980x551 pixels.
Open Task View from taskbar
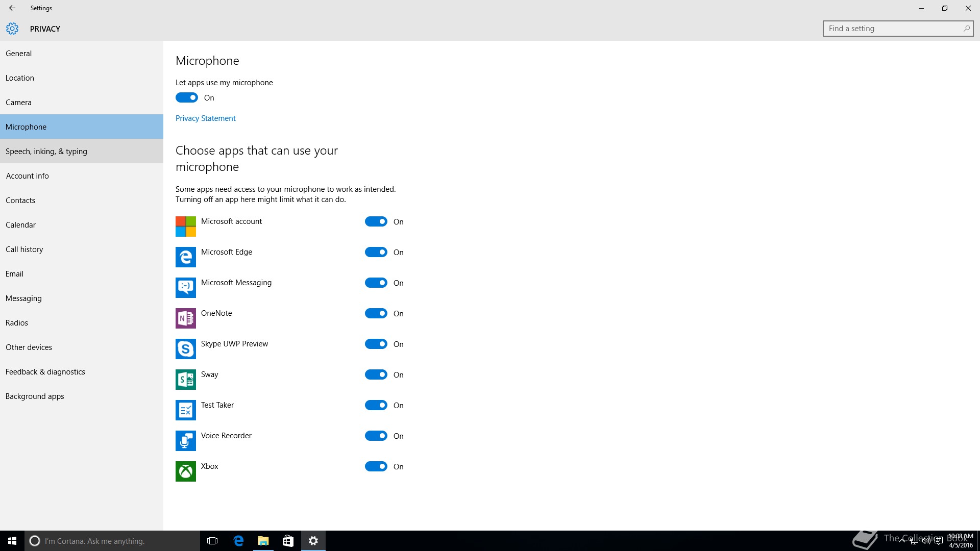(x=212, y=541)
